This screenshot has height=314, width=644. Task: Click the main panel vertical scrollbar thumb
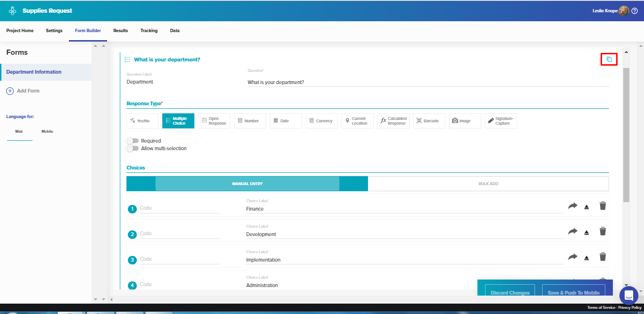click(x=626, y=135)
